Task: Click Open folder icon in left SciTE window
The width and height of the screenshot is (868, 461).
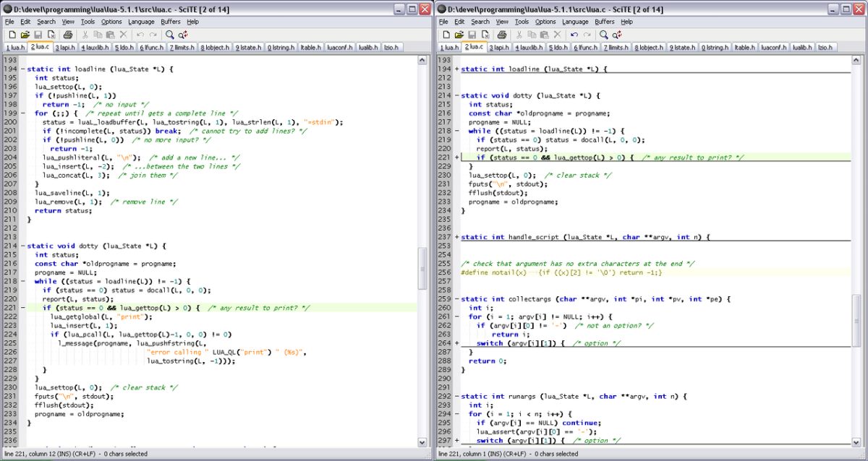Action: pos(25,35)
